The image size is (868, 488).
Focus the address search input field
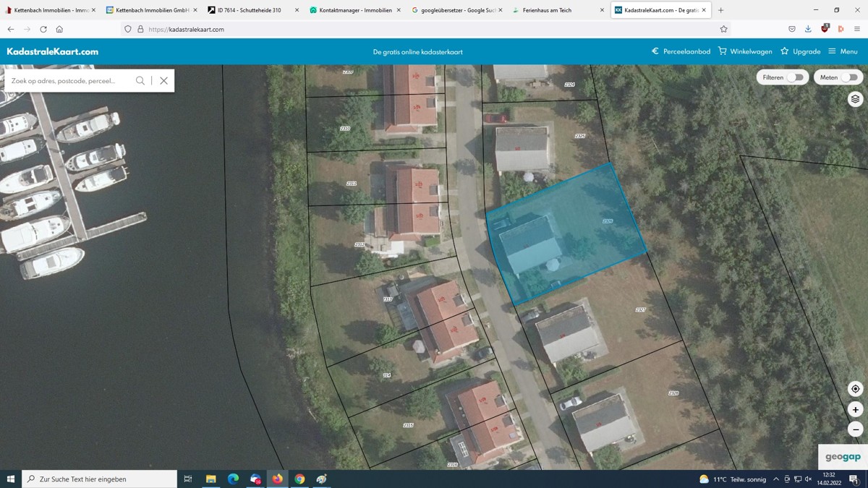(x=69, y=81)
